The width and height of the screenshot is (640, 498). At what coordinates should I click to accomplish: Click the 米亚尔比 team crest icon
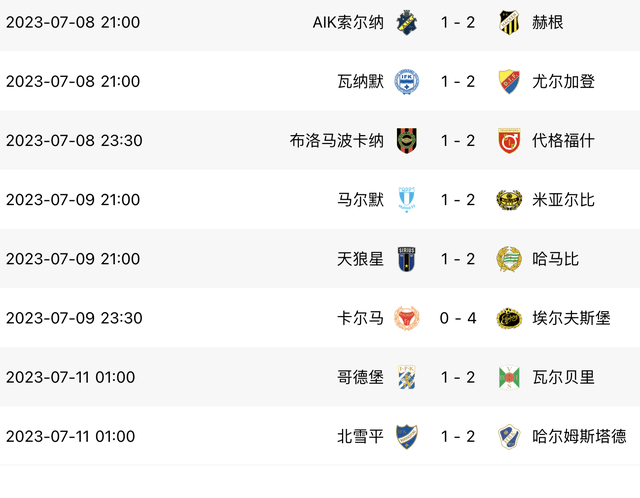(510, 200)
